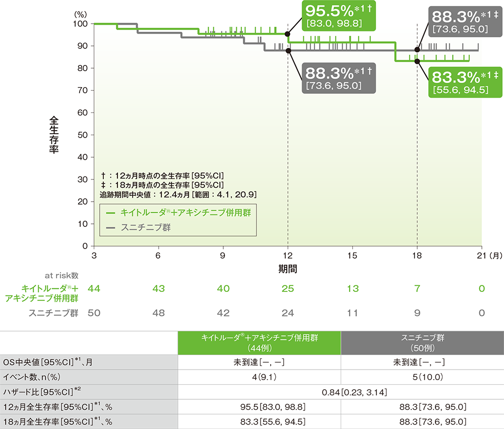Click the at risk number 50 for スニチニブ群

coord(94,313)
